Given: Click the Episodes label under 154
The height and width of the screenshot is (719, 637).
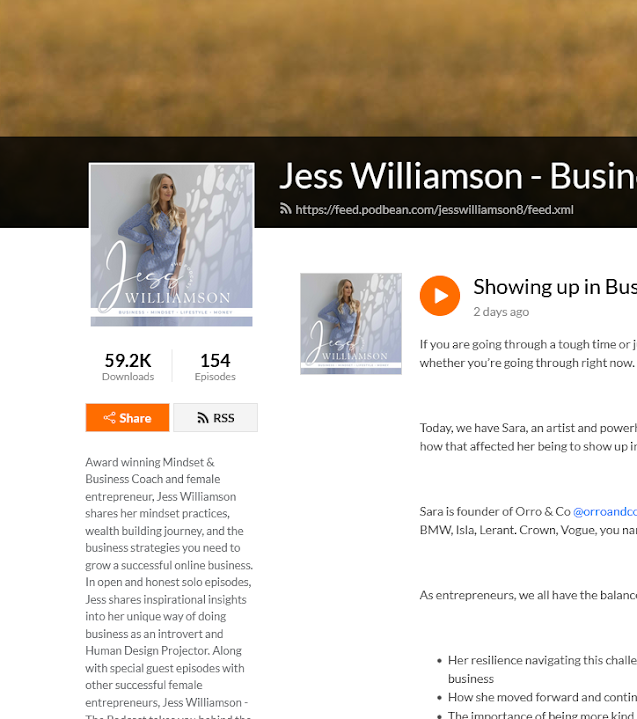Looking at the screenshot, I should pos(215,376).
